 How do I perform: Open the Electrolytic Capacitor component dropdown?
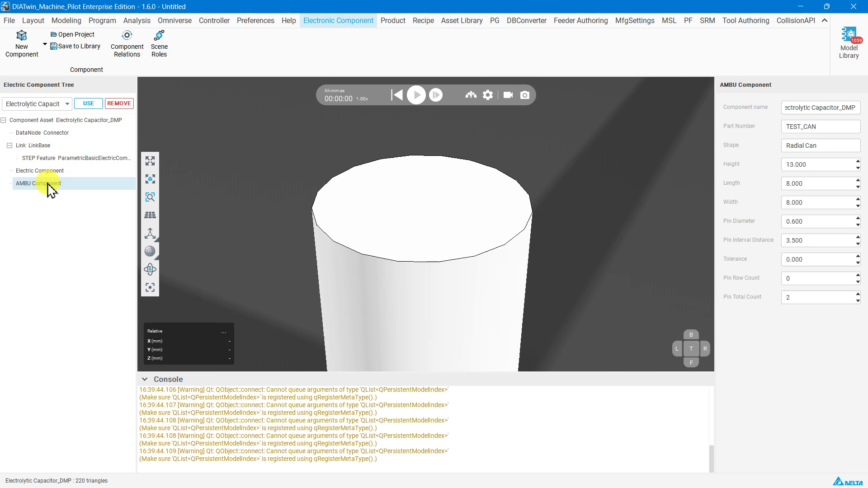[37, 104]
